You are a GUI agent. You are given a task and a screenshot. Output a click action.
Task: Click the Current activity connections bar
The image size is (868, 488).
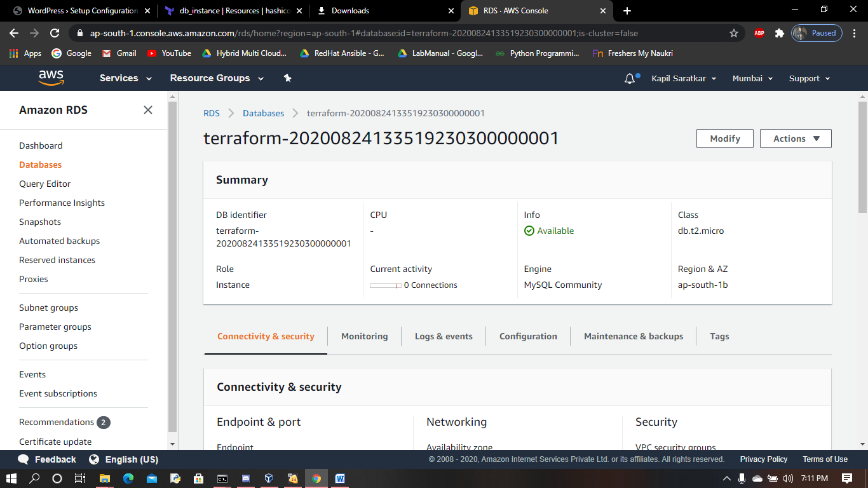tap(385, 285)
